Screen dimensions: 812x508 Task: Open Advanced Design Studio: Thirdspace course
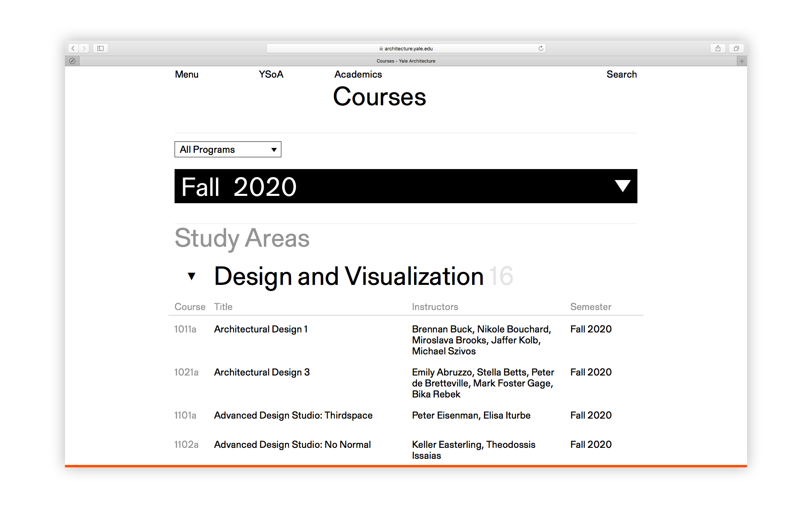(x=293, y=415)
